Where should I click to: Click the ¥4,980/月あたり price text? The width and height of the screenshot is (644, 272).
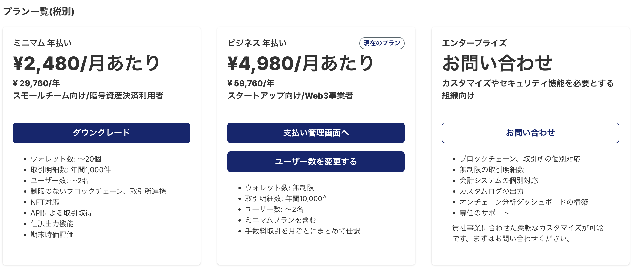point(300,64)
